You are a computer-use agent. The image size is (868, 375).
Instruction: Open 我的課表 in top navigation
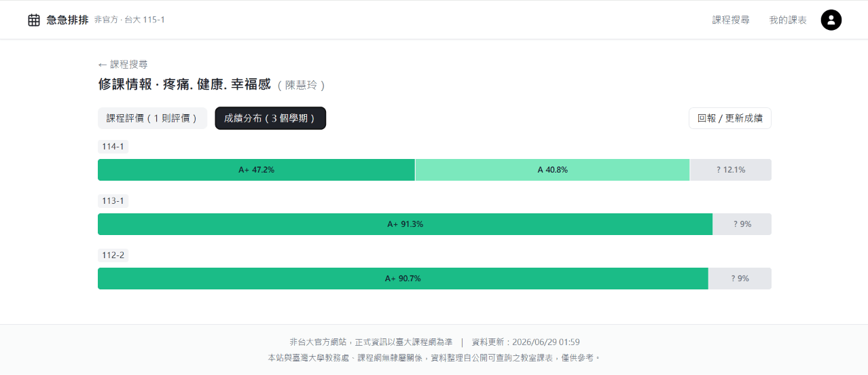tap(788, 20)
